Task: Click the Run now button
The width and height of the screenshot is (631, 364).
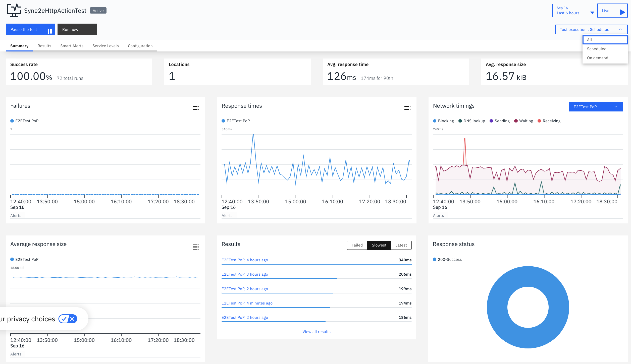Action: (x=77, y=29)
